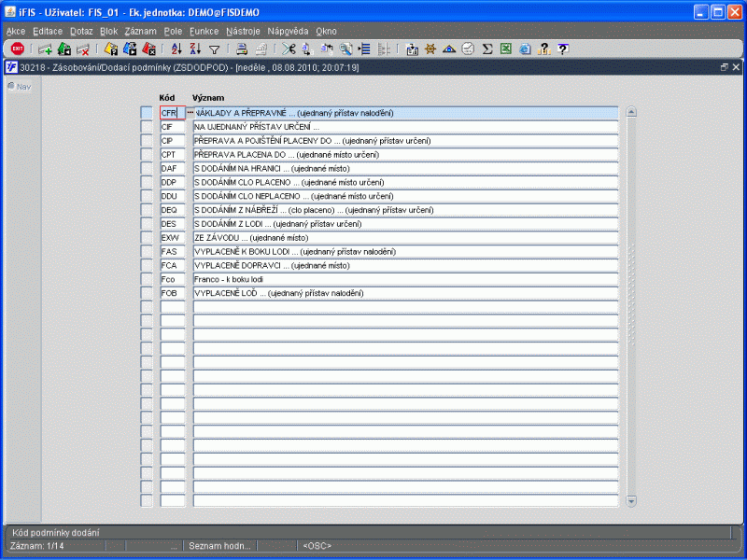Click the triangle pyramid icon in toolbar
The image size is (747, 560).
click(449, 49)
